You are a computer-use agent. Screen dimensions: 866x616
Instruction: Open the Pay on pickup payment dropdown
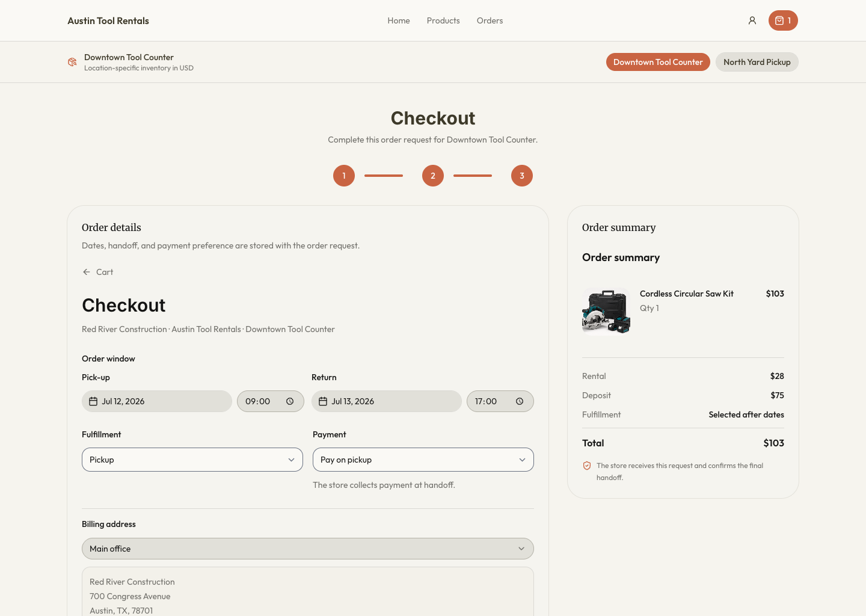coord(423,460)
